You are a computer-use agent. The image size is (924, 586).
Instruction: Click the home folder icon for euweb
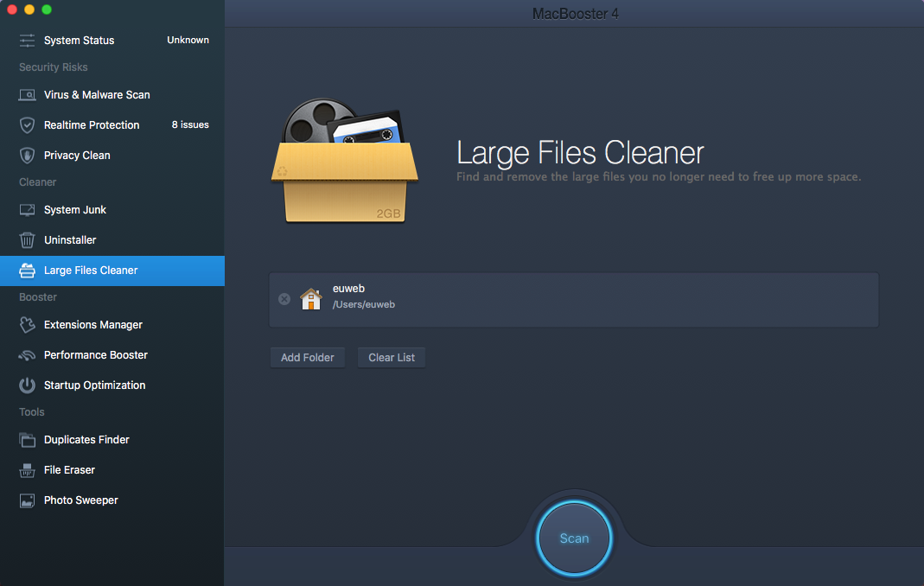tap(311, 298)
